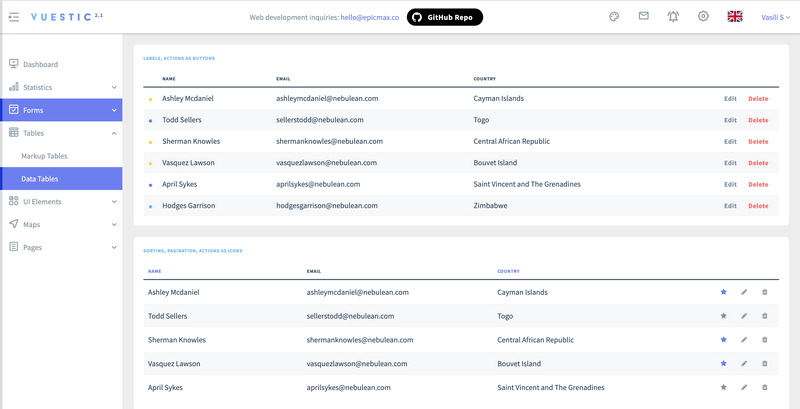Click pencil edit icon for Sherman Knowles
Viewport: 800px width, 409px height.
[x=744, y=340]
